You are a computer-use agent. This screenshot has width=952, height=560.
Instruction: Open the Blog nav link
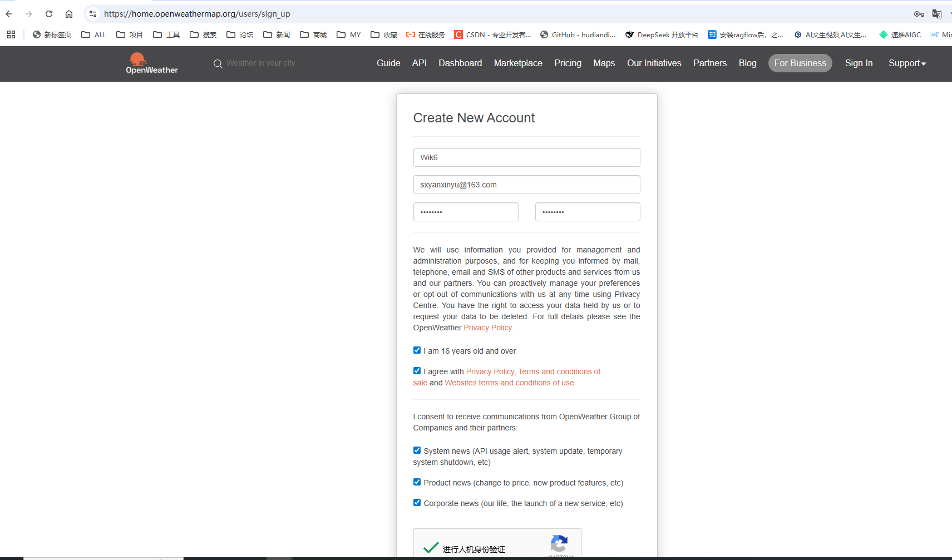(x=747, y=63)
